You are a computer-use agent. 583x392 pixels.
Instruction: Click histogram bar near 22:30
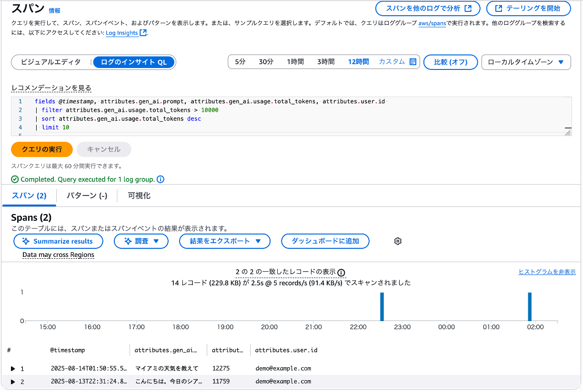pyautogui.click(x=382, y=307)
